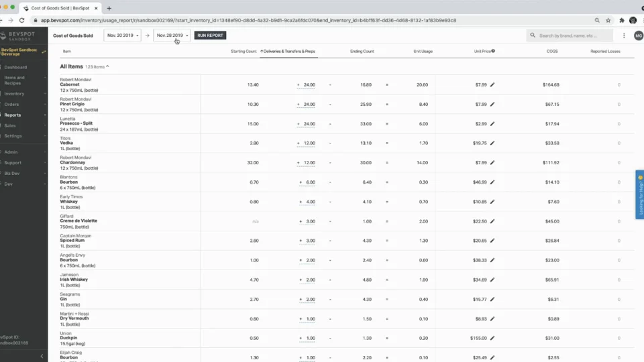The height and width of the screenshot is (362, 644).
Task: Open the Looking for Help side tab
Action: (640, 194)
